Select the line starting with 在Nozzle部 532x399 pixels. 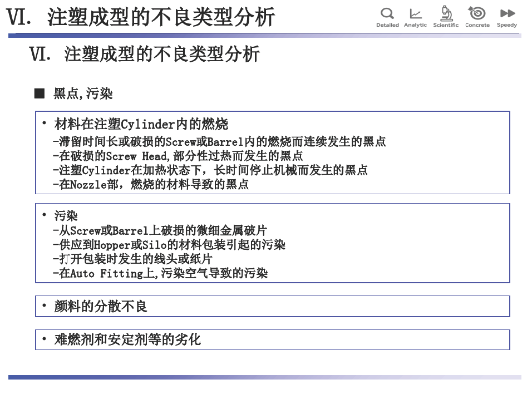(x=151, y=185)
